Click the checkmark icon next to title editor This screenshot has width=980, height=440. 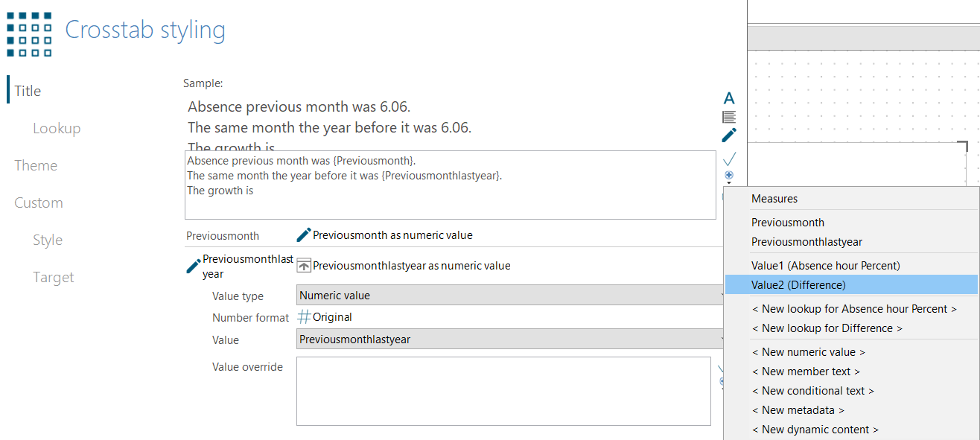click(x=729, y=159)
